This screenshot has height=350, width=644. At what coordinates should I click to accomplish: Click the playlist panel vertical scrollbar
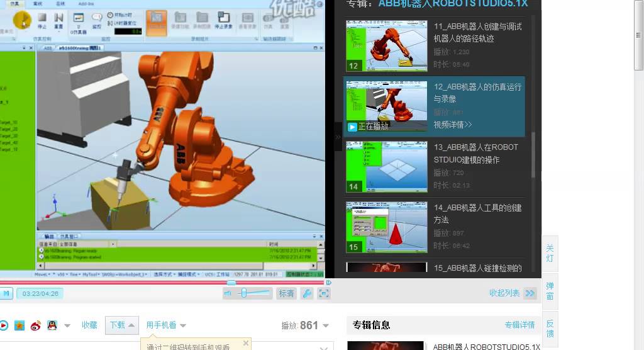[x=533, y=155]
